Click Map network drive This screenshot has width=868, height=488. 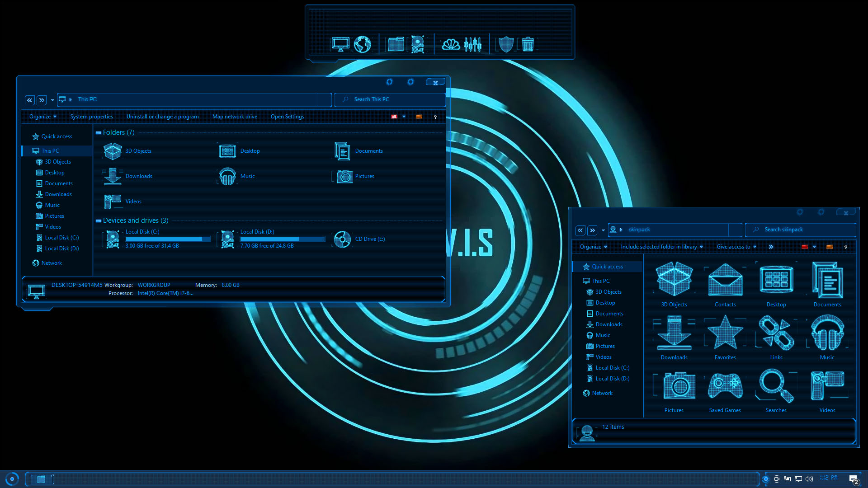[235, 117]
